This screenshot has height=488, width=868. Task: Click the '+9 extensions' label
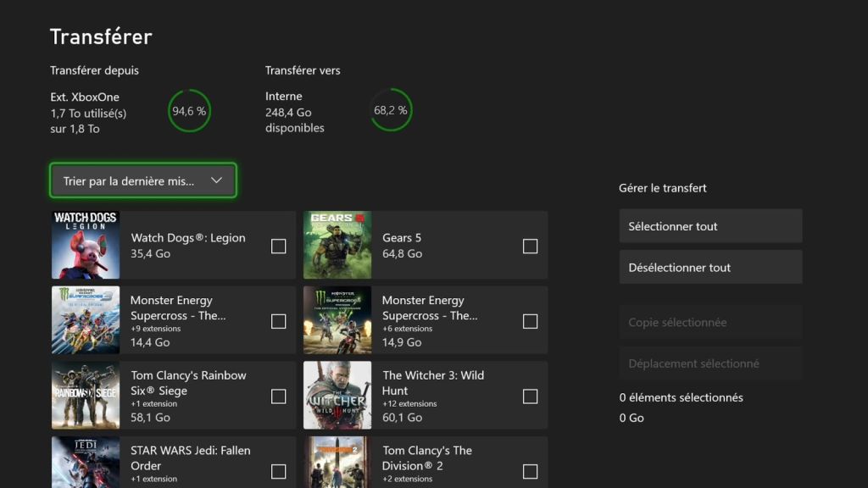coord(156,329)
